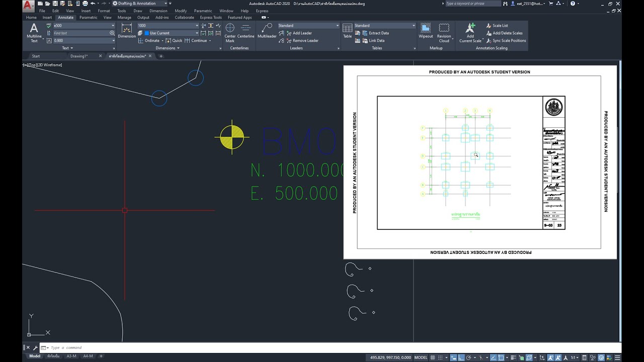This screenshot has height=362, width=644.
Task: Run the spell check ABC icon
Action: (49, 26)
